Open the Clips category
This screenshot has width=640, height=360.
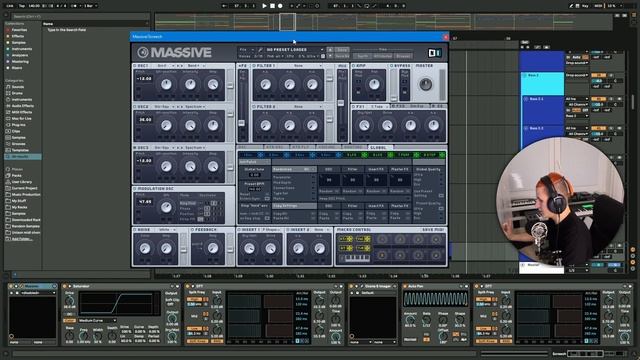[16, 131]
